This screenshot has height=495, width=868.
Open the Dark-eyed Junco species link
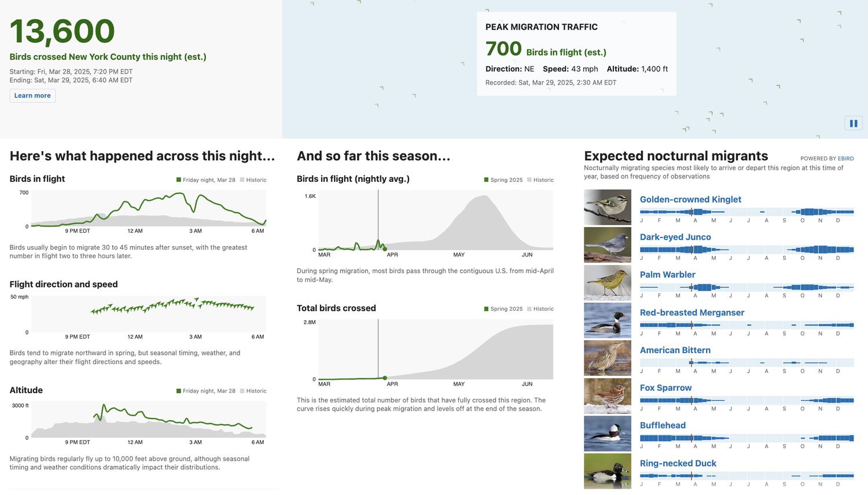pos(674,237)
